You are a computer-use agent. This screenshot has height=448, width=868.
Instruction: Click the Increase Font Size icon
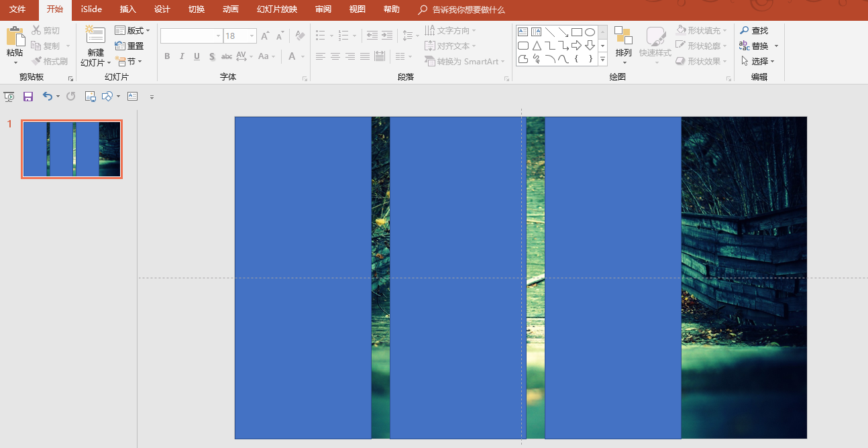(265, 36)
